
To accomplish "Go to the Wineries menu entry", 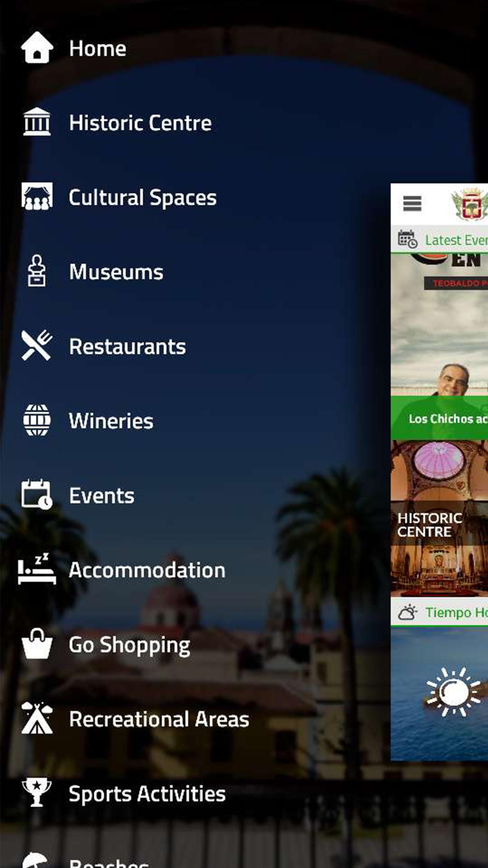I will [x=111, y=421].
